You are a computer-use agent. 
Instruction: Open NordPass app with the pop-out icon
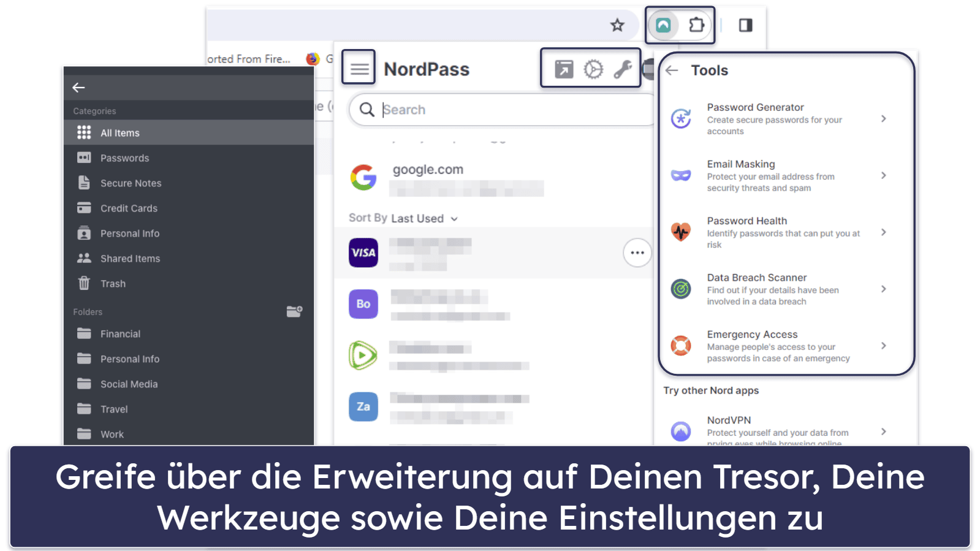pyautogui.click(x=564, y=69)
